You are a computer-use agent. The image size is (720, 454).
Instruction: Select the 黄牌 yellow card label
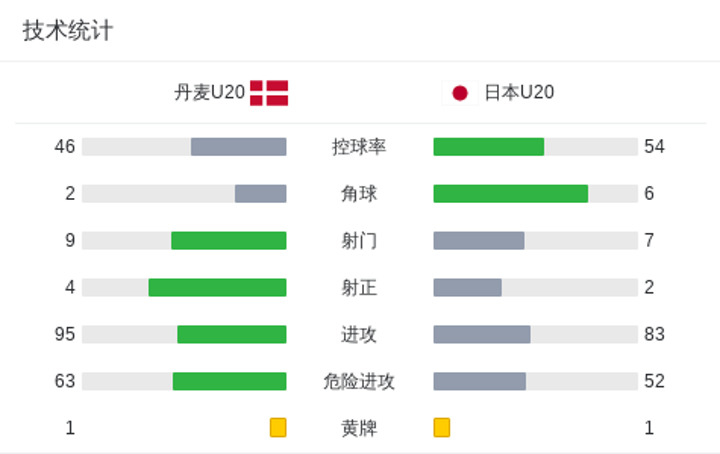(359, 428)
